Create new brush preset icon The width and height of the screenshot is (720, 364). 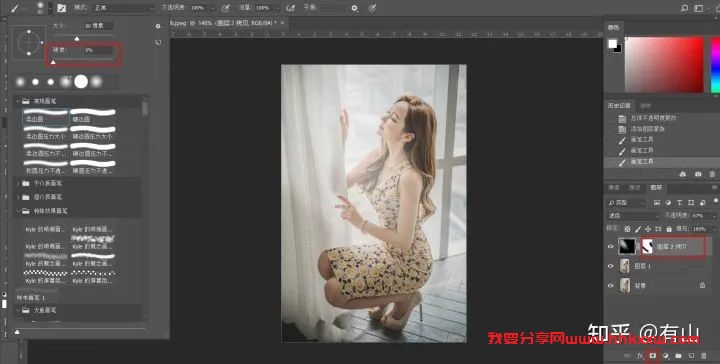coord(158,42)
